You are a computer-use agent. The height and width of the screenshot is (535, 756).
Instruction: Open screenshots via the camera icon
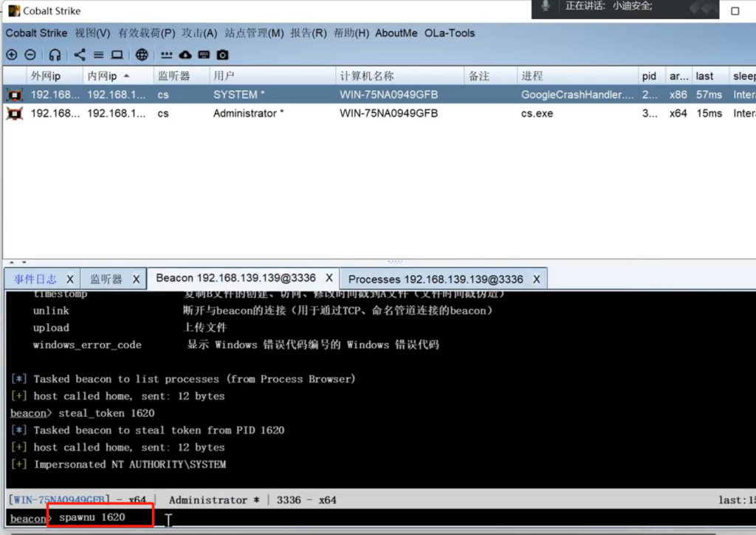pyautogui.click(x=223, y=55)
